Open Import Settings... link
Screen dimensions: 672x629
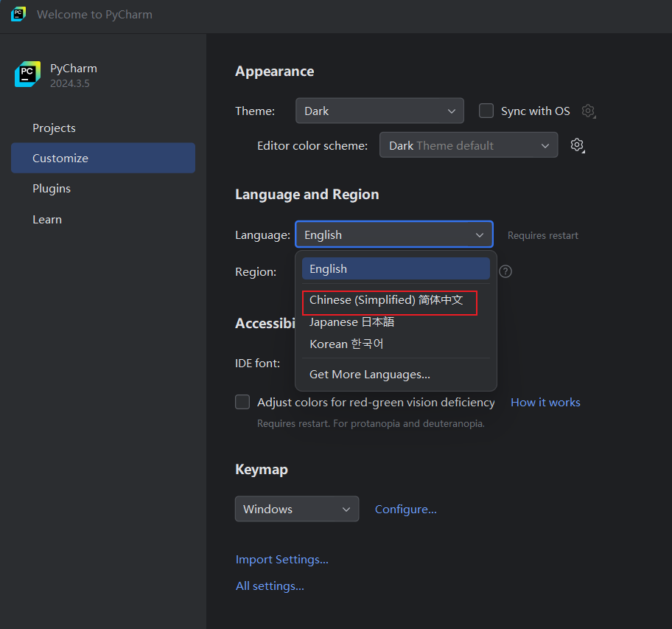pyautogui.click(x=282, y=560)
